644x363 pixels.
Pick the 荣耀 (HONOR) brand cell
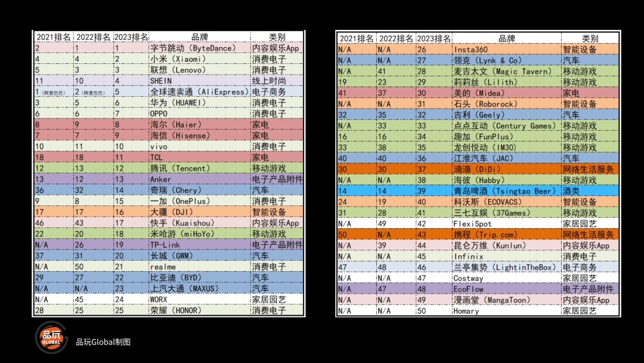(x=200, y=310)
